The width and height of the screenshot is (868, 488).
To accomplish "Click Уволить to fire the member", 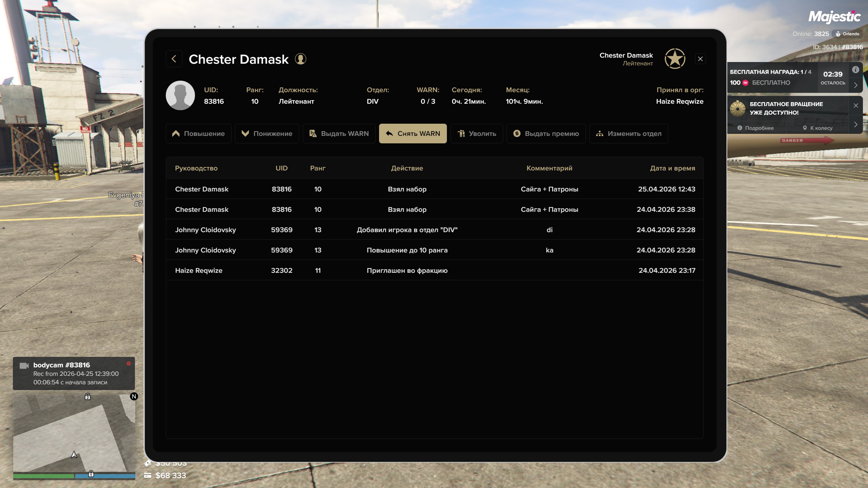I will (x=476, y=134).
